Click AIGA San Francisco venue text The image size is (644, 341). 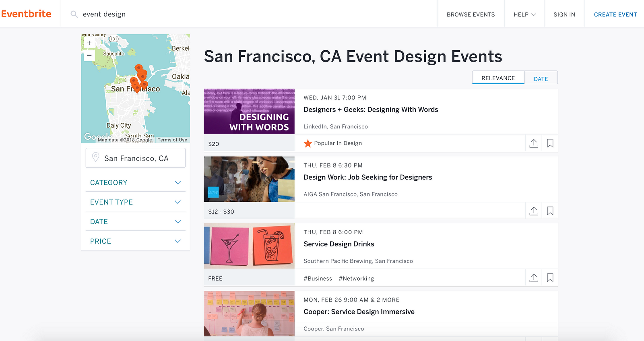pos(351,194)
